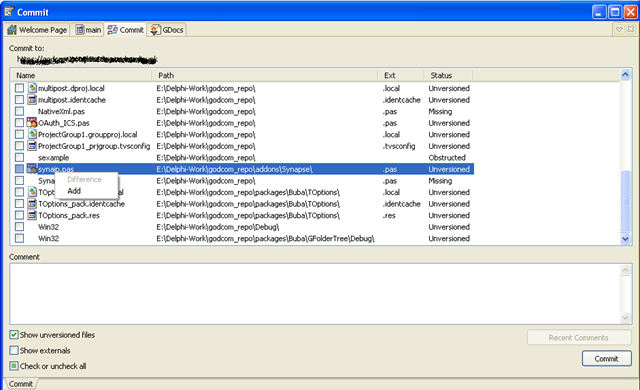Minimize the Commit window

point(599,12)
